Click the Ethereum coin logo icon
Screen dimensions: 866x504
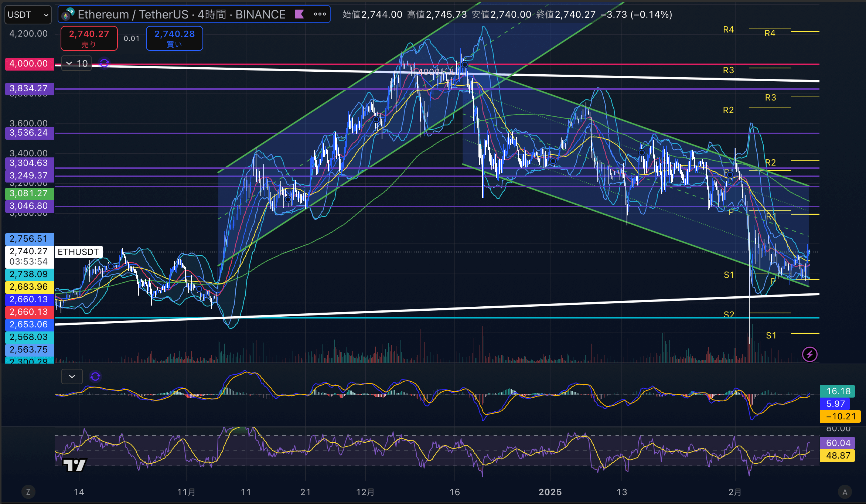pyautogui.click(x=68, y=14)
